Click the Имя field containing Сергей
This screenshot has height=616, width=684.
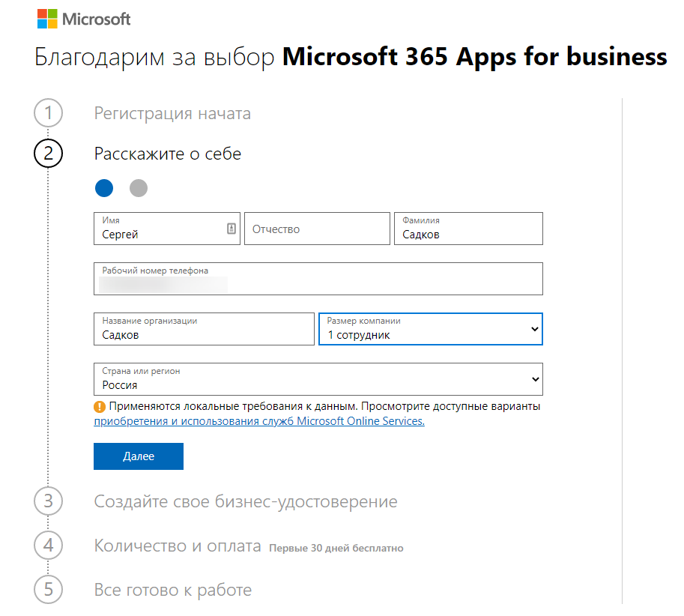pyautogui.click(x=166, y=229)
